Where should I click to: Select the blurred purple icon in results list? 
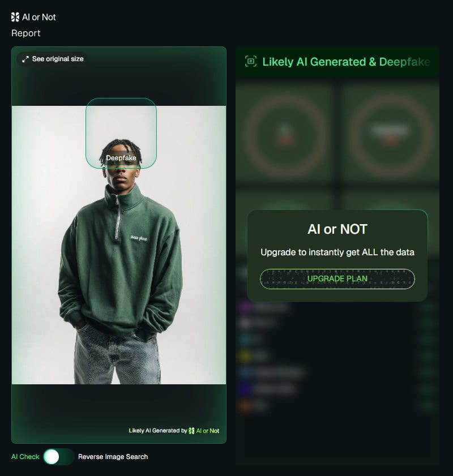point(245,307)
